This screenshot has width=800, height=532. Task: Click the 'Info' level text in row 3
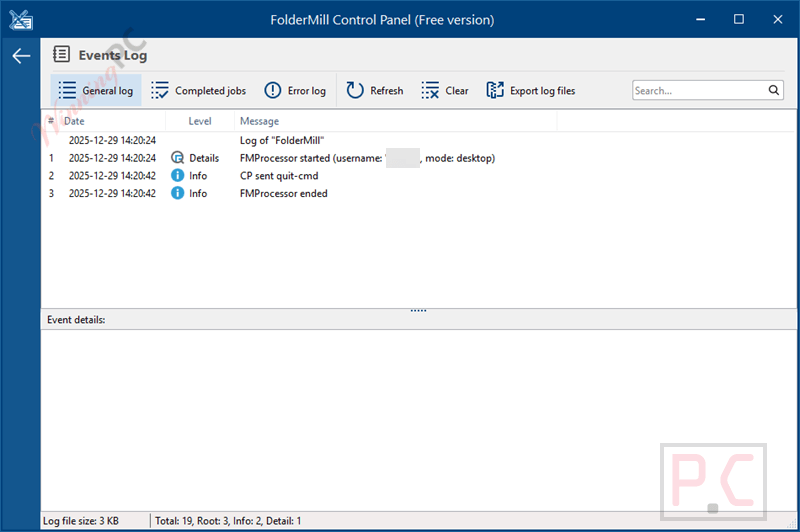pos(198,193)
